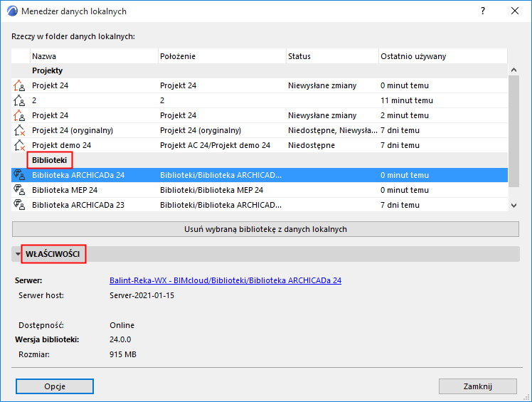Sort by the Status column header
This screenshot has height=402, width=532.
pos(333,56)
